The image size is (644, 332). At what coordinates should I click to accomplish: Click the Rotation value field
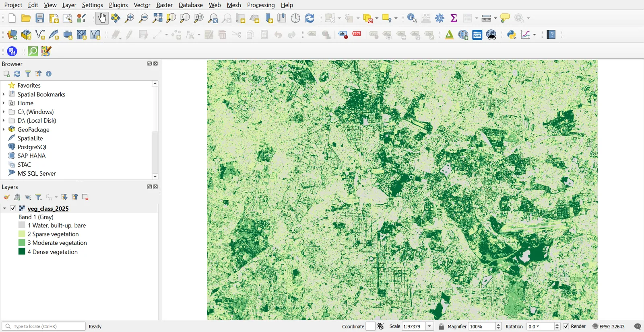541,326
